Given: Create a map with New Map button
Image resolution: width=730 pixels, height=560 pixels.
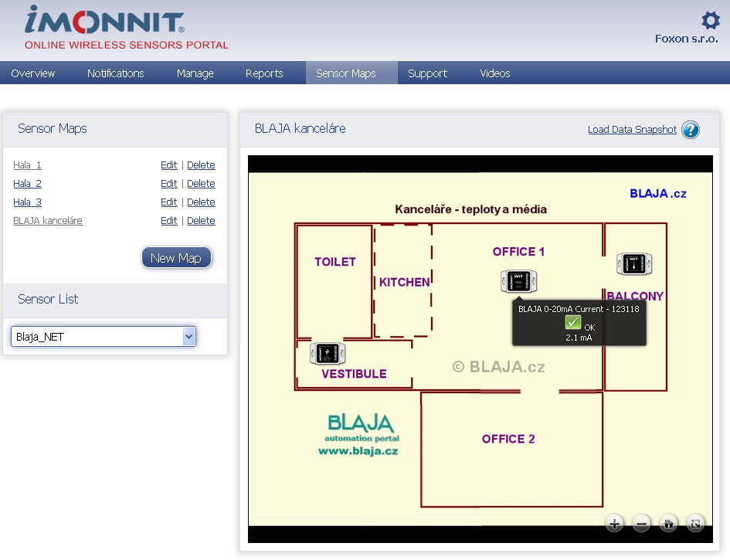Looking at the screenshot, I should click(x=176, y=258).
